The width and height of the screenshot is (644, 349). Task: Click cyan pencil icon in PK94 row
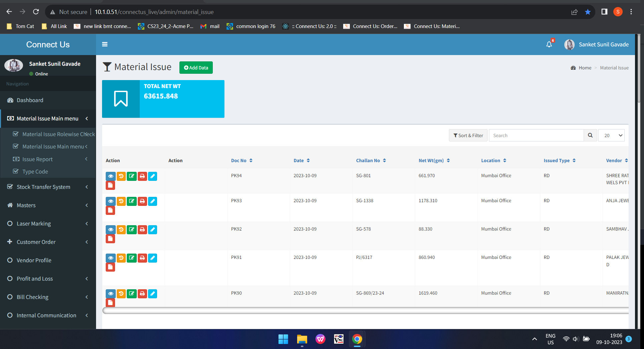[153, 176]
